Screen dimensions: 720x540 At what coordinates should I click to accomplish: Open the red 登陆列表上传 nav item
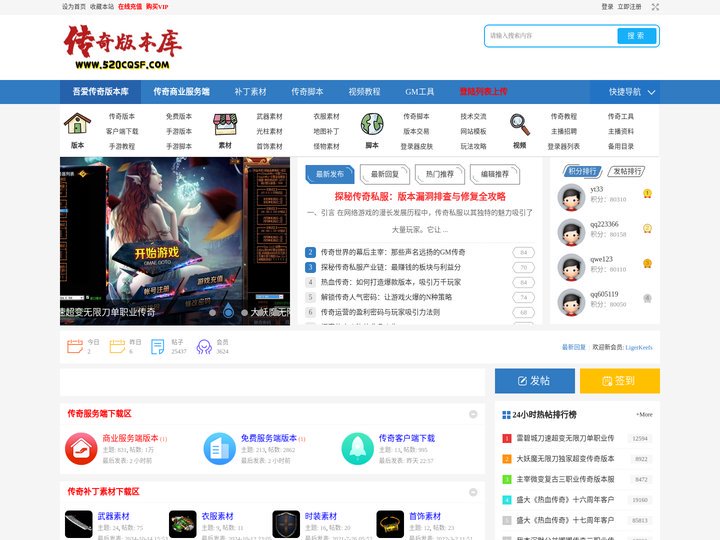tap(484, 92)
